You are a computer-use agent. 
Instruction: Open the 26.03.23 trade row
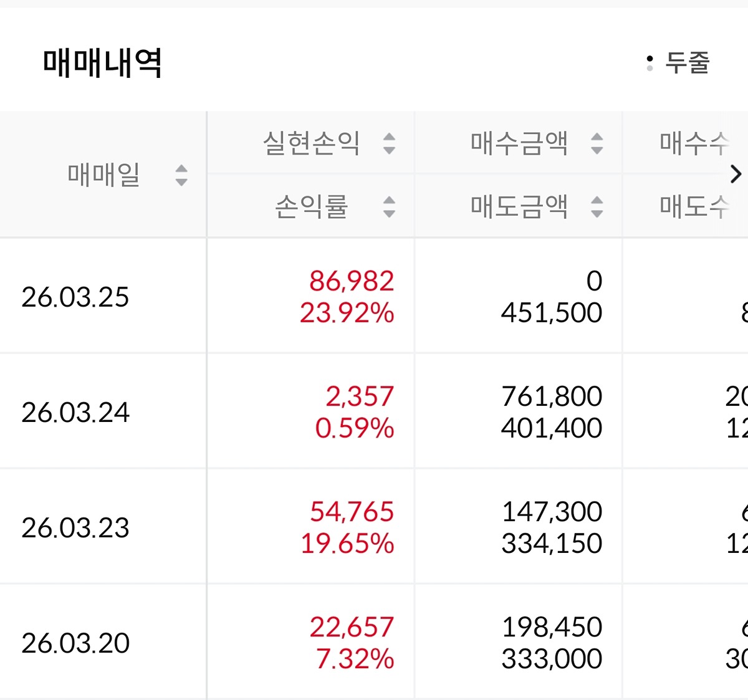pos(75,527)
